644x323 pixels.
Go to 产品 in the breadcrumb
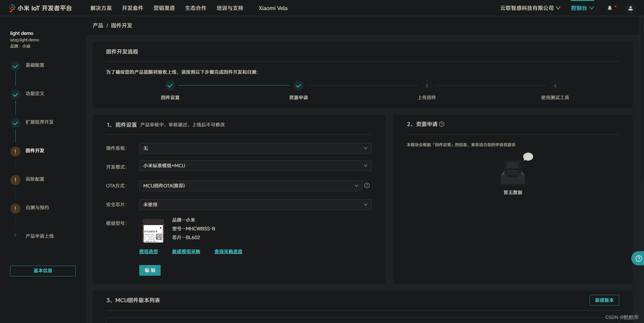coord(98,25)
